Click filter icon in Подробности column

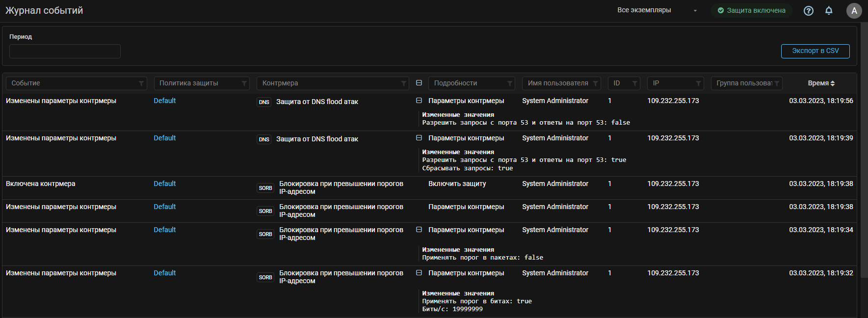click(509, 83)
